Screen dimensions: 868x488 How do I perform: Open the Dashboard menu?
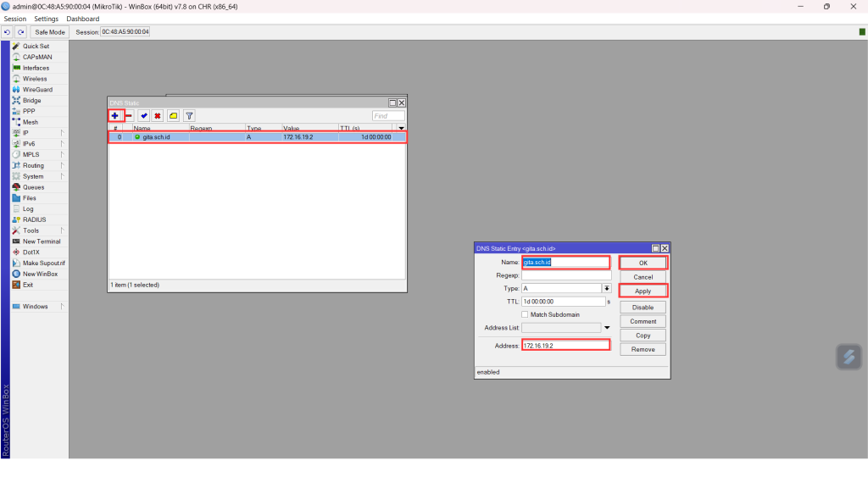coord(82,19)
